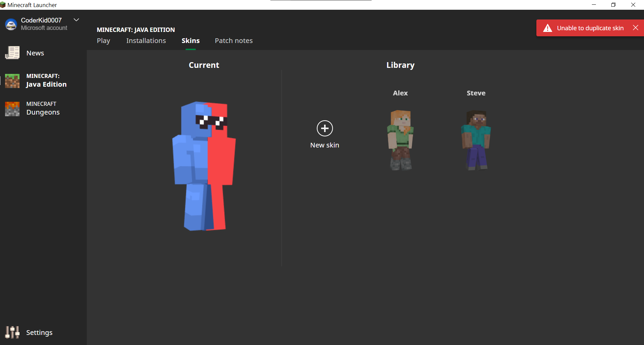Select the Java Edition grass block icon
The image size is (644, 345).
[x=12, y=81]
